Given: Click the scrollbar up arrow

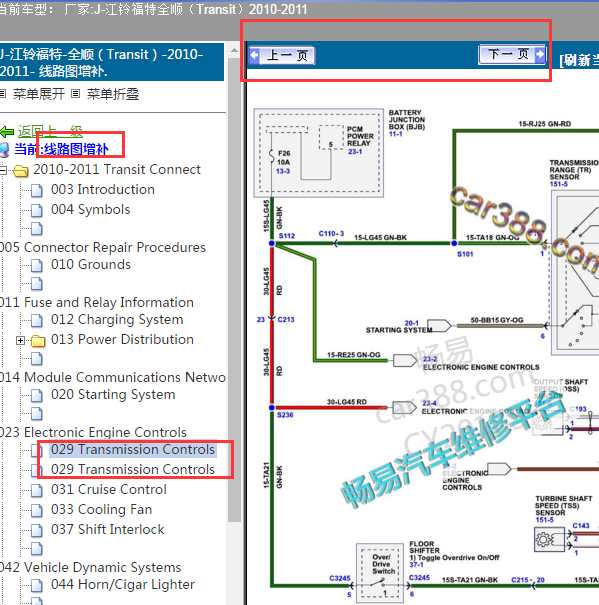Looking at the screenshot, I should (234, 51).
